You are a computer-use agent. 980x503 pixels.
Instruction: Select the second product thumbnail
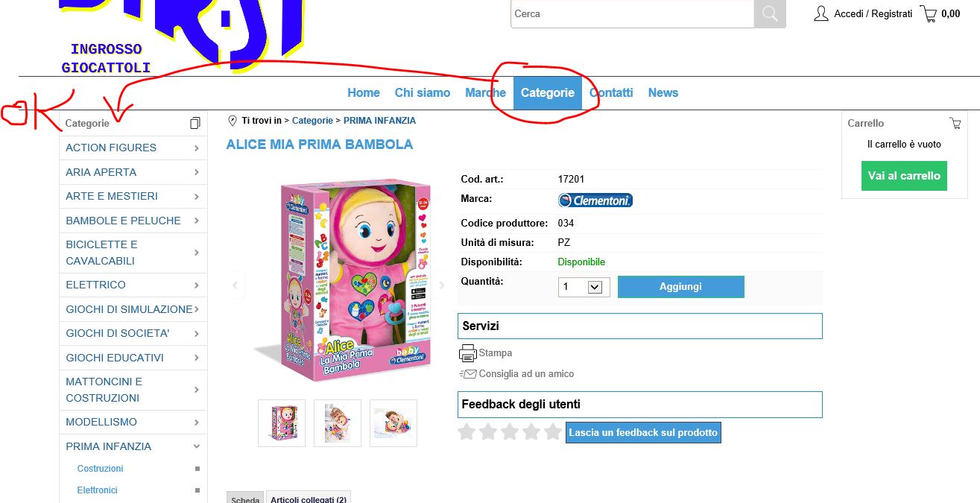click(338, 423)
